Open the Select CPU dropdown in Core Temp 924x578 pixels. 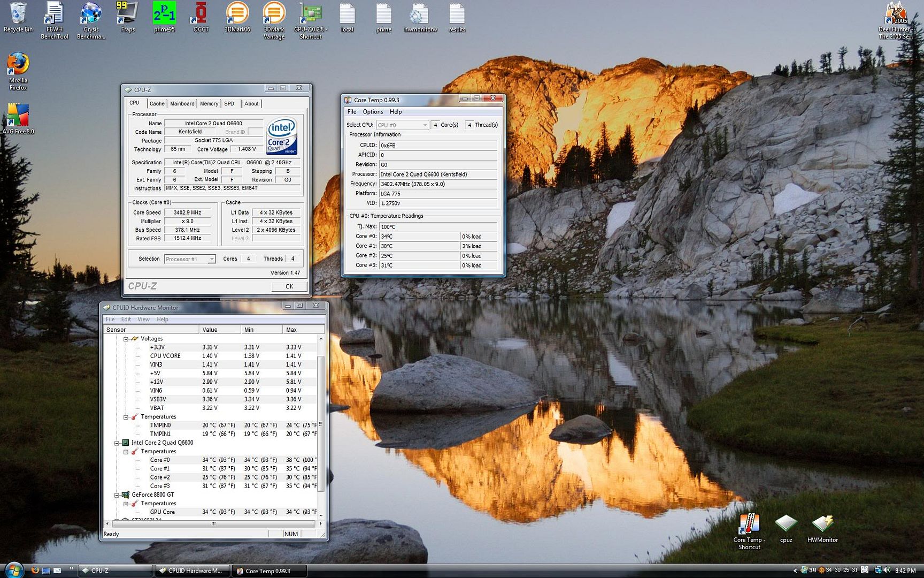pyautogui.click(x=402, y=125)
